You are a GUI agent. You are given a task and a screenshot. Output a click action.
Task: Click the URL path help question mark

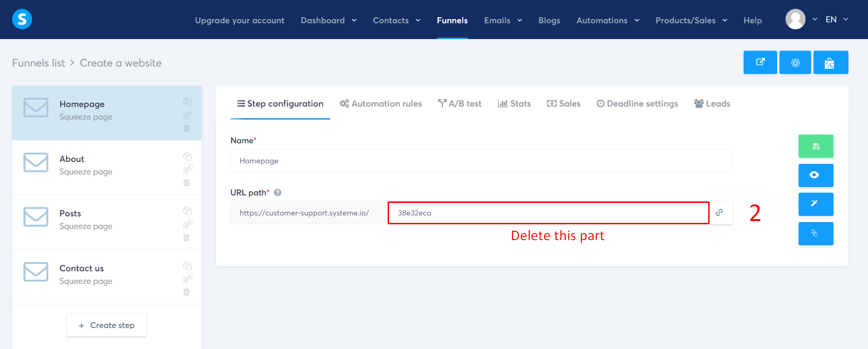[278, 192]
